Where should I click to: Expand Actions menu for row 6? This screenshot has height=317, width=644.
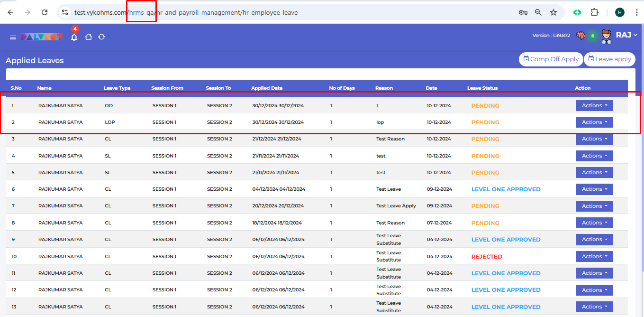594,189
